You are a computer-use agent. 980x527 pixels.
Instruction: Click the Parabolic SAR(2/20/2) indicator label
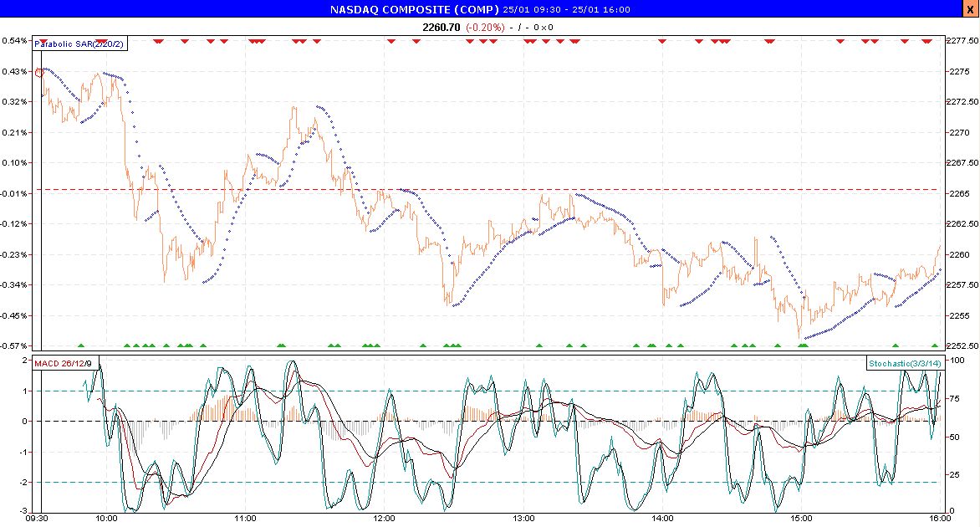point(78,44)
